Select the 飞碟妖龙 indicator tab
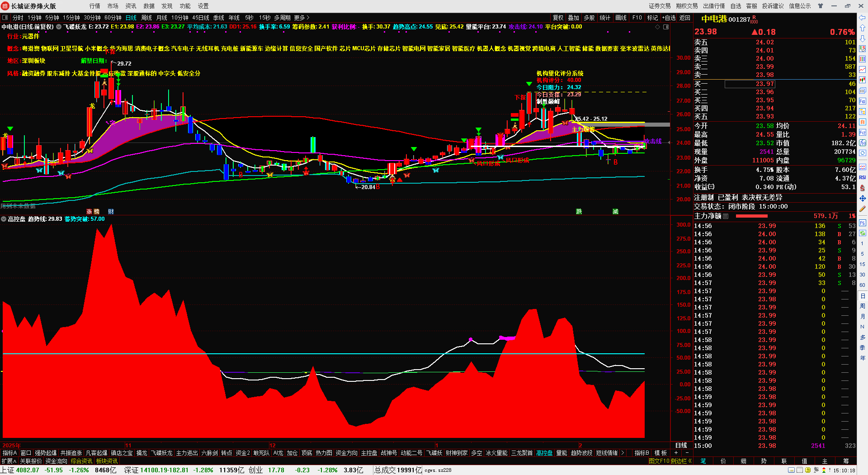This screenshot has height=475, width=868. click(161, 453)
